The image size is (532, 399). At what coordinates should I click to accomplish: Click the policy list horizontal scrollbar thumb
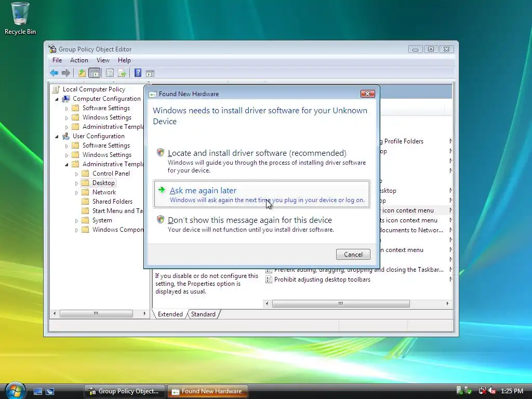341,303
